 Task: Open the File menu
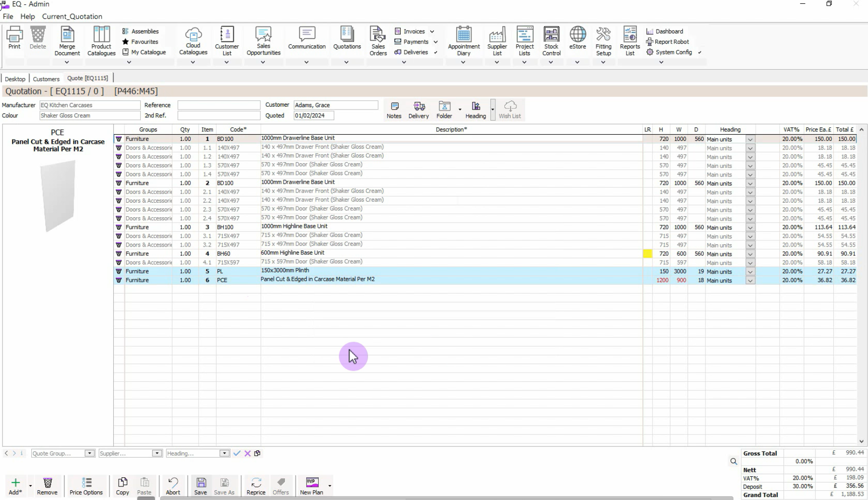tap(8, 16)
